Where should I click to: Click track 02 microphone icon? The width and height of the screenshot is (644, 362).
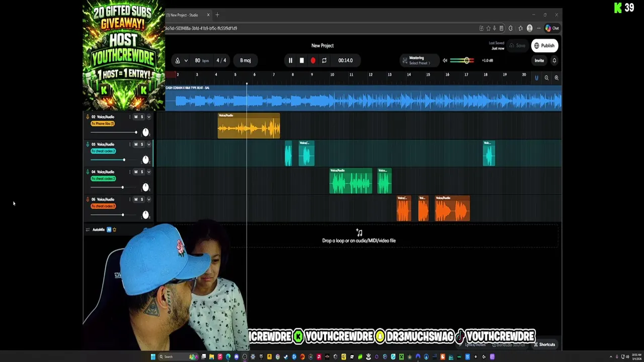[x=88, y=117]
